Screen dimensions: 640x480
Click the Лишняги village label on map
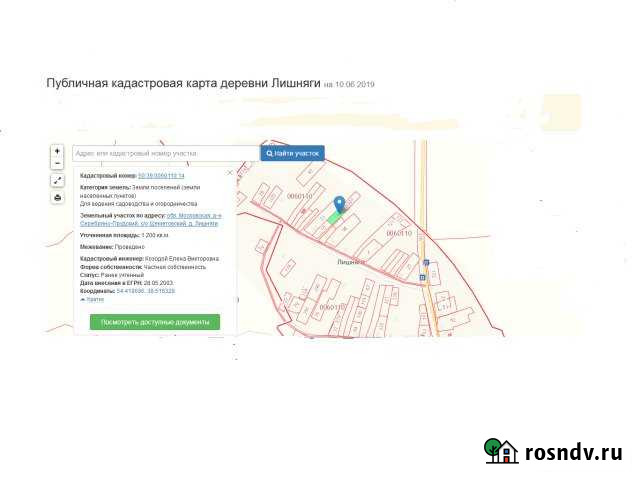351,262
